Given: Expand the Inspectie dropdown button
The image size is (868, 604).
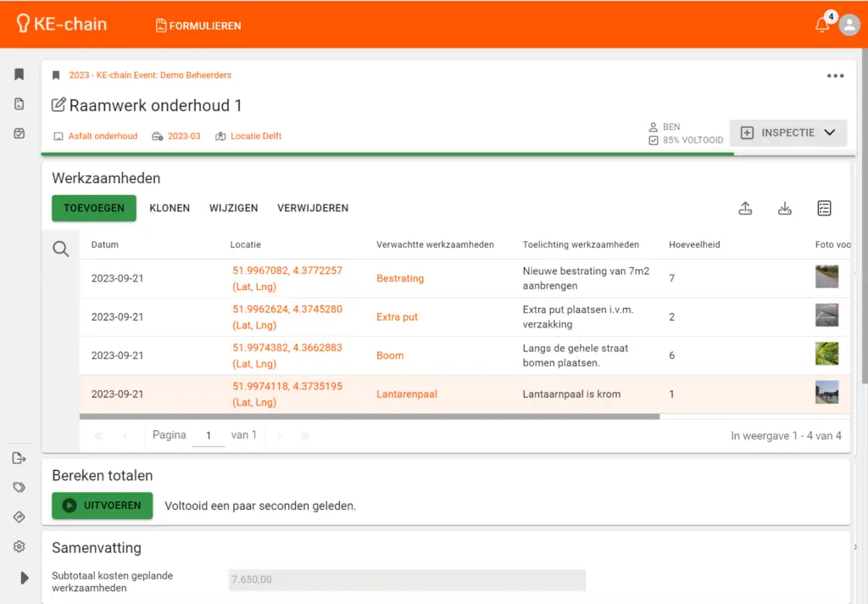Looking at the screenshot, I should point(787,133).
